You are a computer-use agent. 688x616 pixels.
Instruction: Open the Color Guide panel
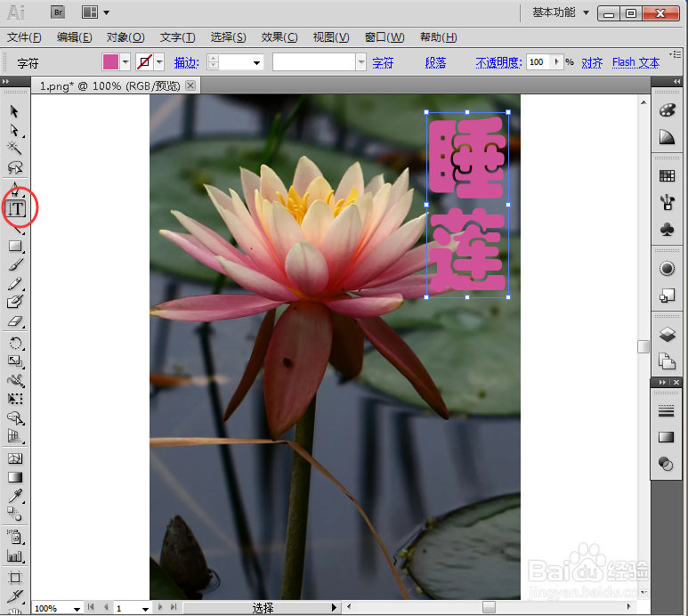667,137
